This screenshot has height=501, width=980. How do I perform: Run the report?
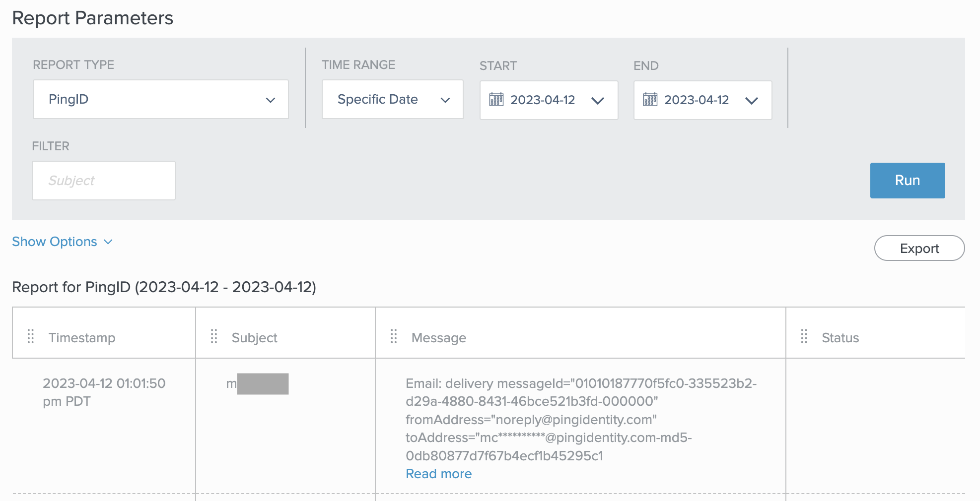[908, 181]
